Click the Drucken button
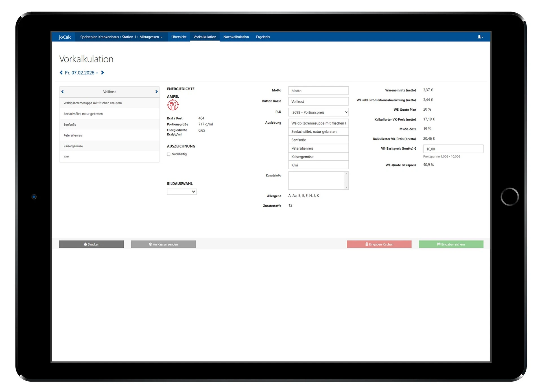 91,244
